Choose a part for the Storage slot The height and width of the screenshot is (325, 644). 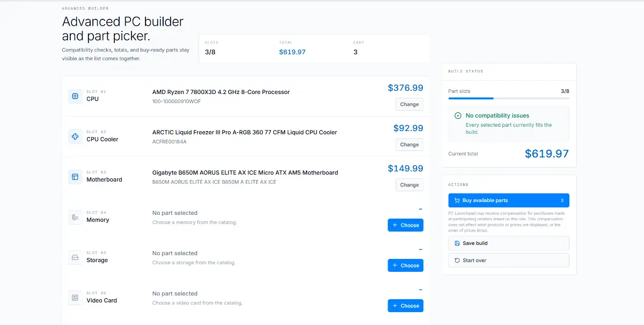406,265
